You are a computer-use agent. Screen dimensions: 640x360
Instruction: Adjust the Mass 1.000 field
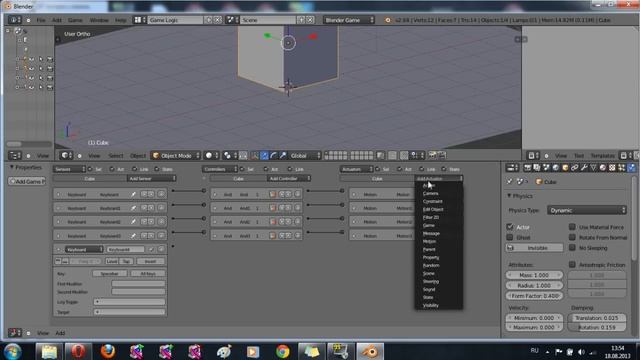pyautogui.click(x=534, y=275)
